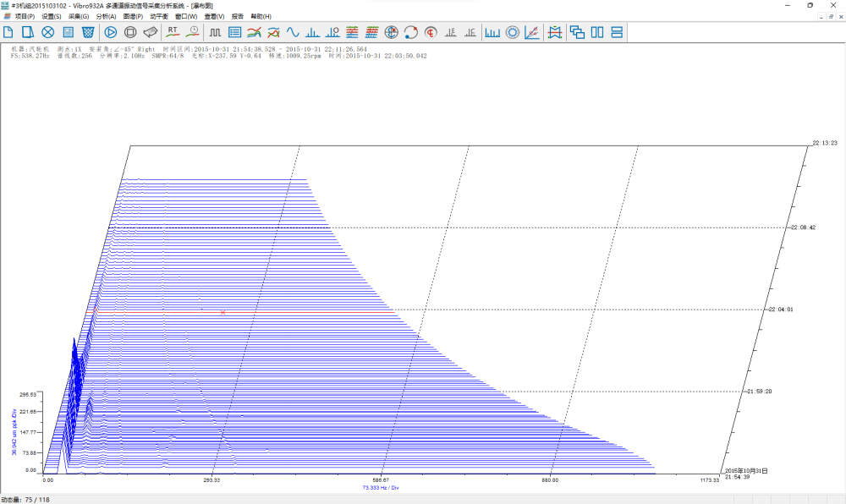
Task: Click the blue gear ring icon
Action: coord(513,32)
